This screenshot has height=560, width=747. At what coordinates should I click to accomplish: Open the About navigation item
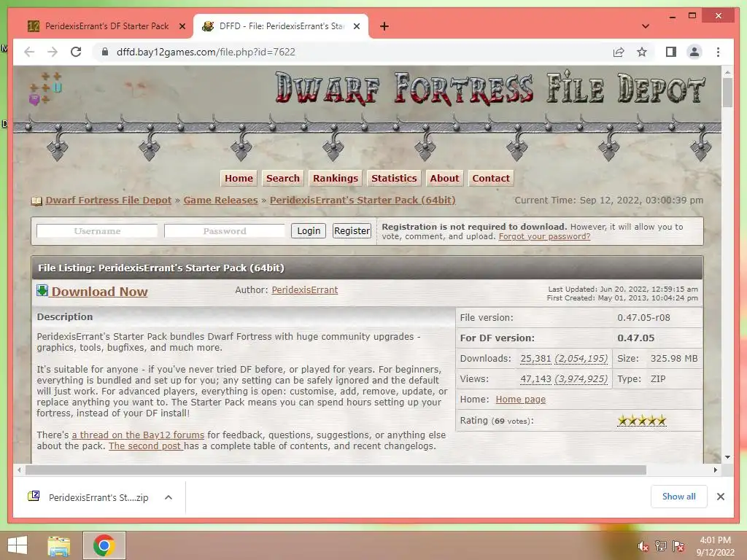click(444, 178)
